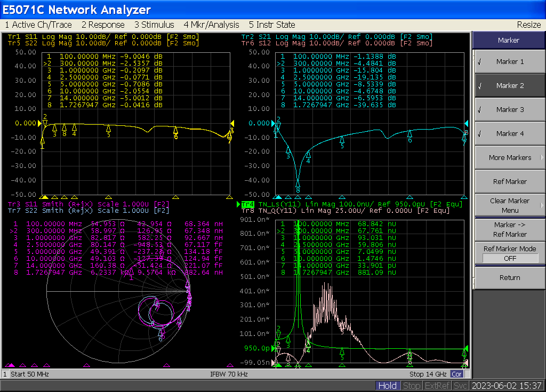Click S11 marker 1 readout -9.0046 dB

141,57
